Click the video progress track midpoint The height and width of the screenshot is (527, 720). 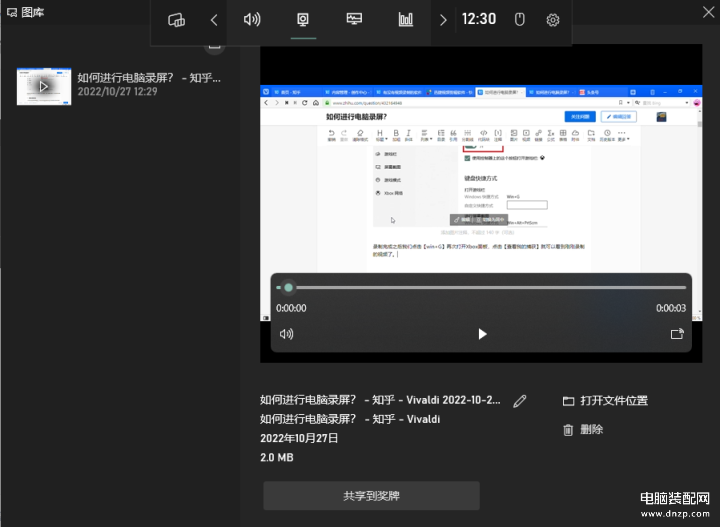click(481, 287)
